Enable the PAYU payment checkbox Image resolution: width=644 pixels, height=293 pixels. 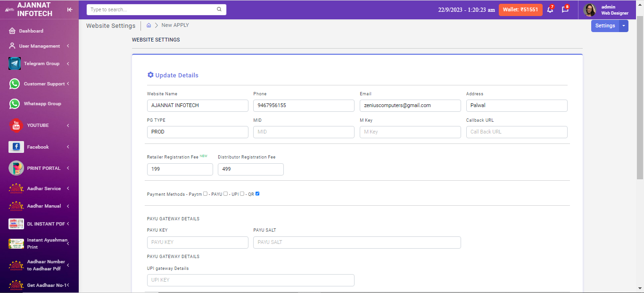click(225, 194)
